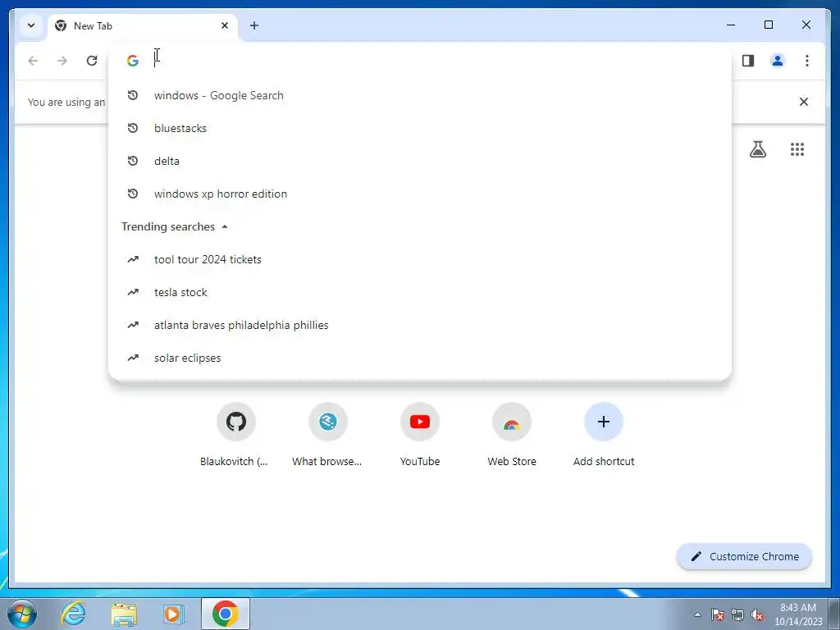Click the network tray icon
840x630 pixels.
pyautogui.click(x=737, y=614)
